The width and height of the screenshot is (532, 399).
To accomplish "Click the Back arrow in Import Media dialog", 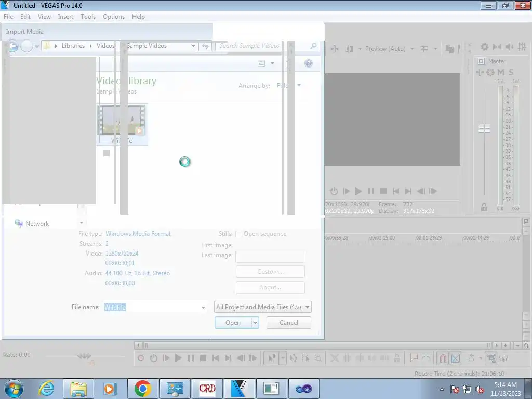I will tap(13, 46).
